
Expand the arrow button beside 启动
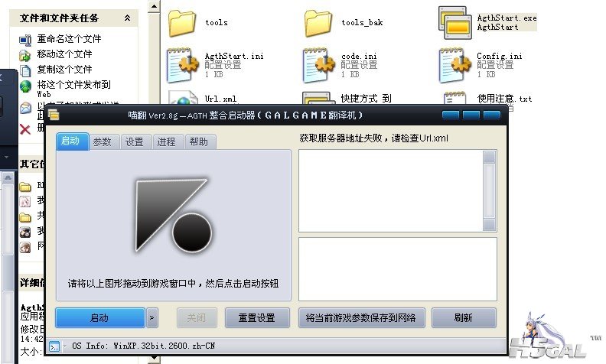pos(152,317)
